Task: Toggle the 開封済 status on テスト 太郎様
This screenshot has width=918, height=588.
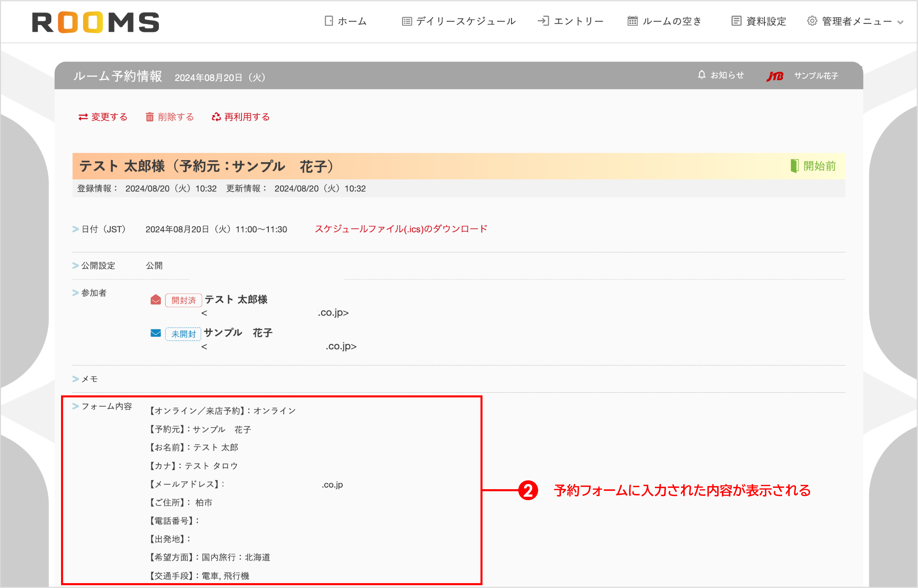Action: pos(183,300)
